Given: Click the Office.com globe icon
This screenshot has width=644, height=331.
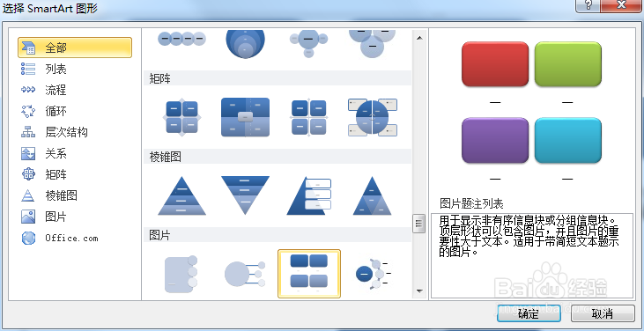Looking at the screenshot, I should 28,238.
